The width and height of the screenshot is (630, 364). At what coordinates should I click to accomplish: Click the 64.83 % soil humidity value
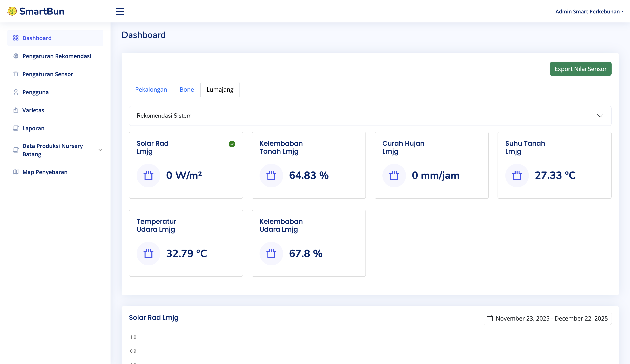tap(309, 175)
